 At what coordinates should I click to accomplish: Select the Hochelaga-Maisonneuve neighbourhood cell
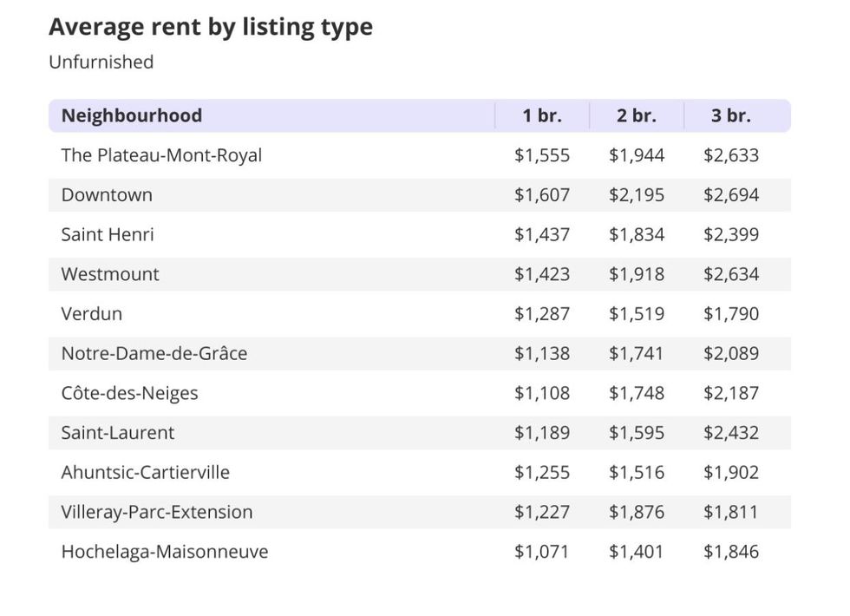click(x=165, y=552)
